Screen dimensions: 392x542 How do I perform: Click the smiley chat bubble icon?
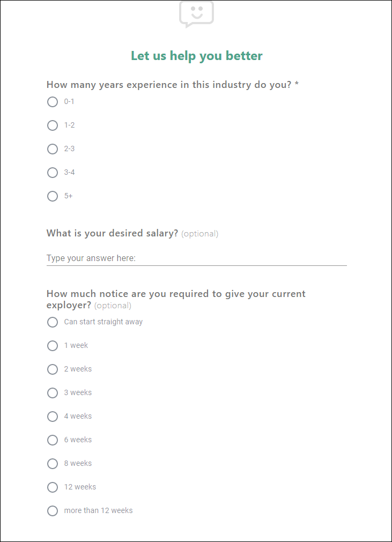click(196, 14)
